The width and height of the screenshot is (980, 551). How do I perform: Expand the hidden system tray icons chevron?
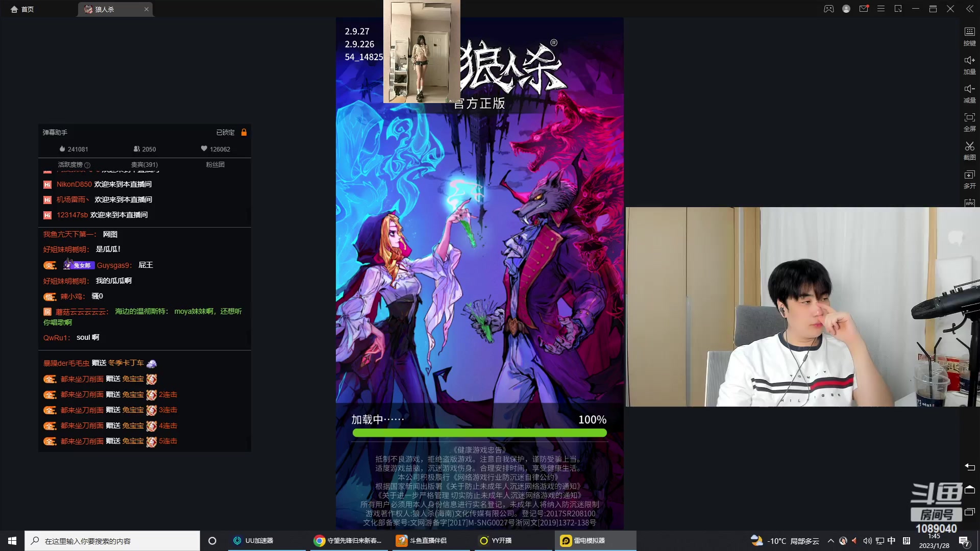[x=831, y=541]
